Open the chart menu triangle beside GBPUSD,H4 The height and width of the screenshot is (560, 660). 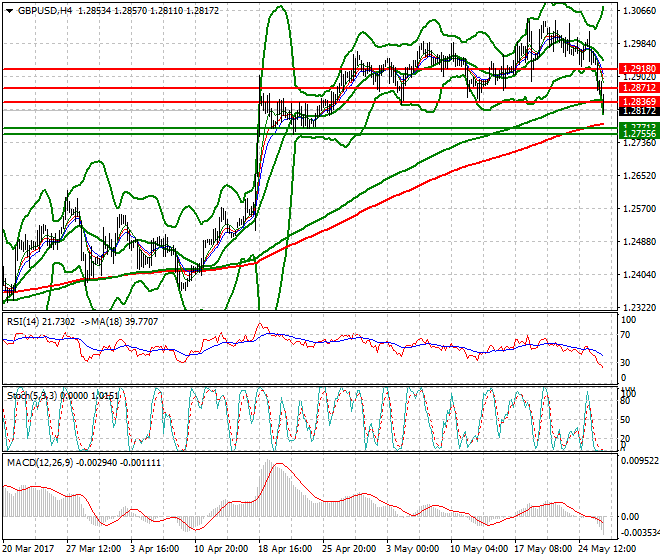[9, 11]
